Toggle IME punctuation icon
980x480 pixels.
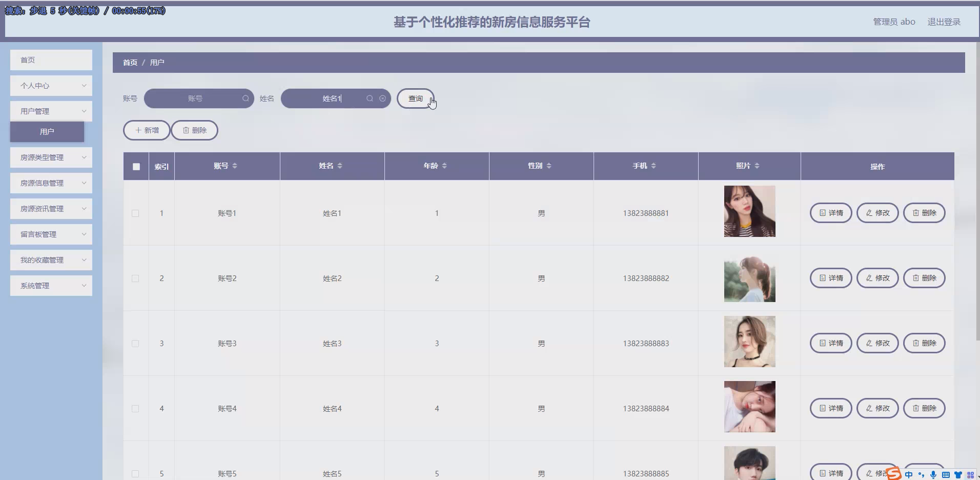coord(921,475)
